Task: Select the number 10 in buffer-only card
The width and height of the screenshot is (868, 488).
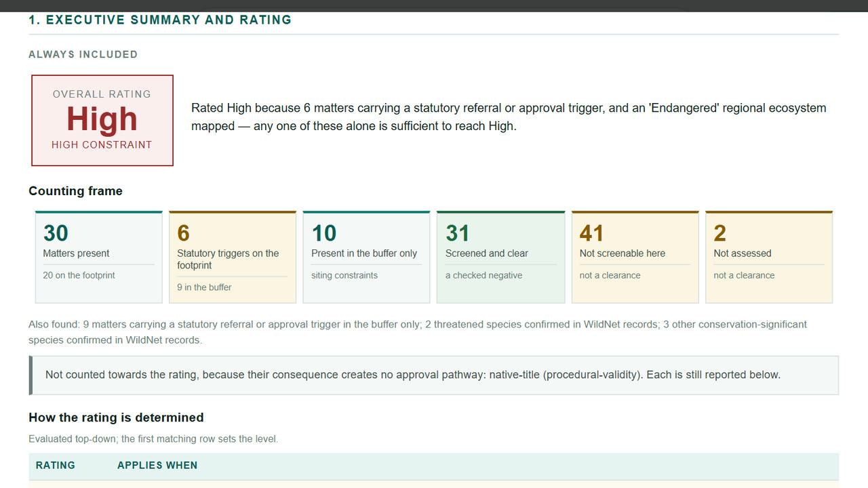Action: (324, 233)
